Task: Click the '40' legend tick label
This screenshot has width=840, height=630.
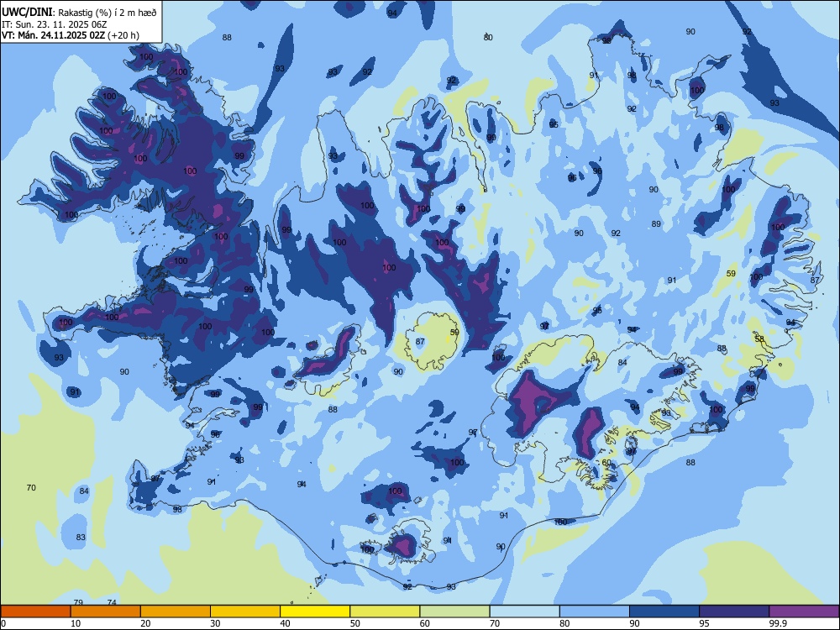Action: pyautogui.click(x=285, y=623)
